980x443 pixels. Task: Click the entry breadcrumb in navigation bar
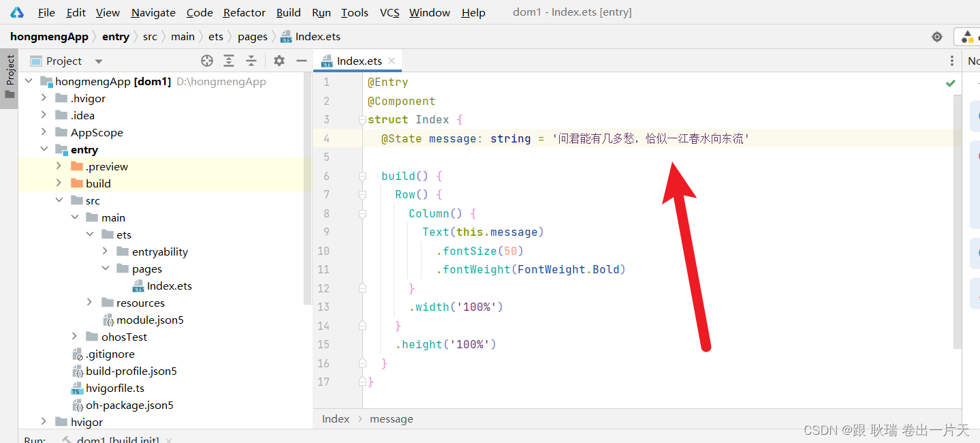click(x=116, y=36)
